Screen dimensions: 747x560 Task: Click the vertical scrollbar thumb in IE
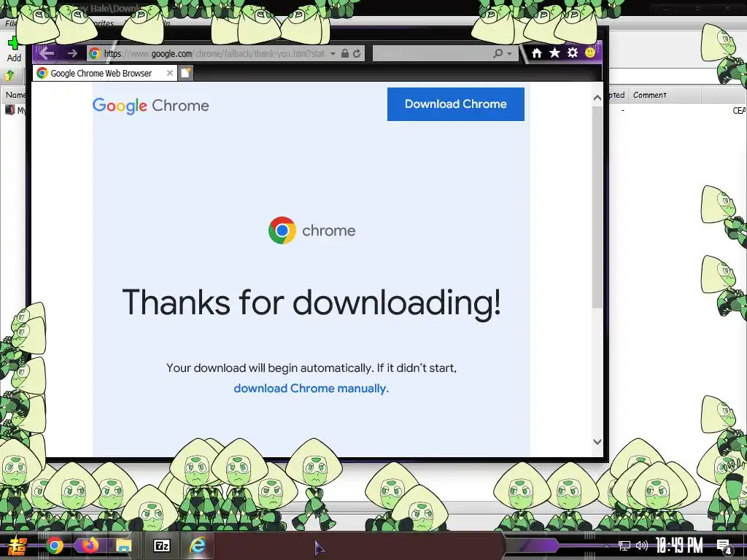(597, 207)
